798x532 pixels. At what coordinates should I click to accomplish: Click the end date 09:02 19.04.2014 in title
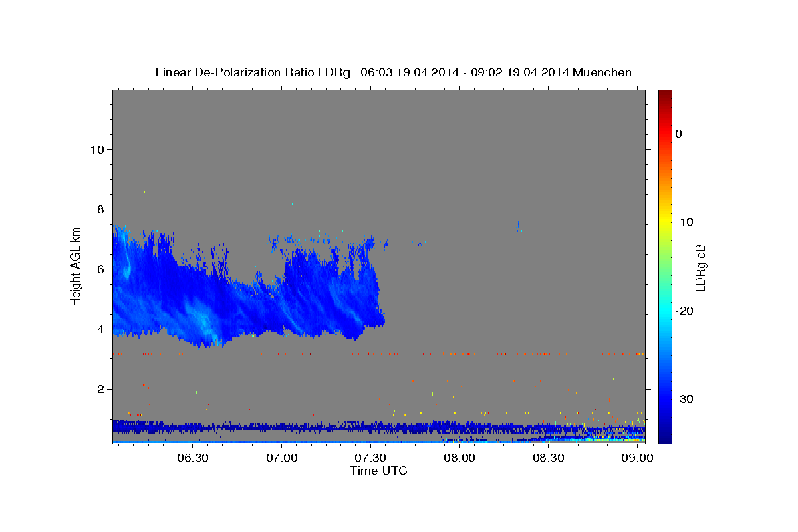[519, 72]
